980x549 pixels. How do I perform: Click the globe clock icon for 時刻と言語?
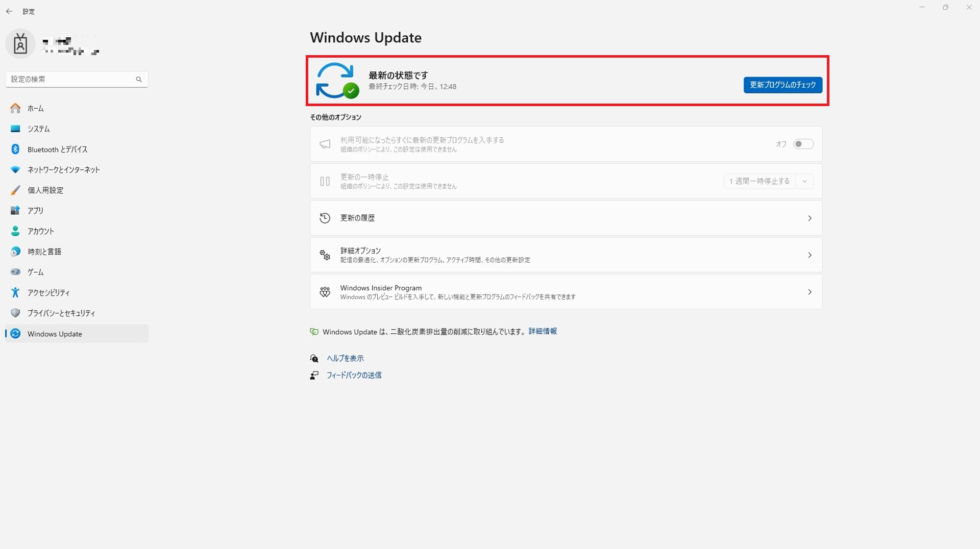(x=15, y=252)
